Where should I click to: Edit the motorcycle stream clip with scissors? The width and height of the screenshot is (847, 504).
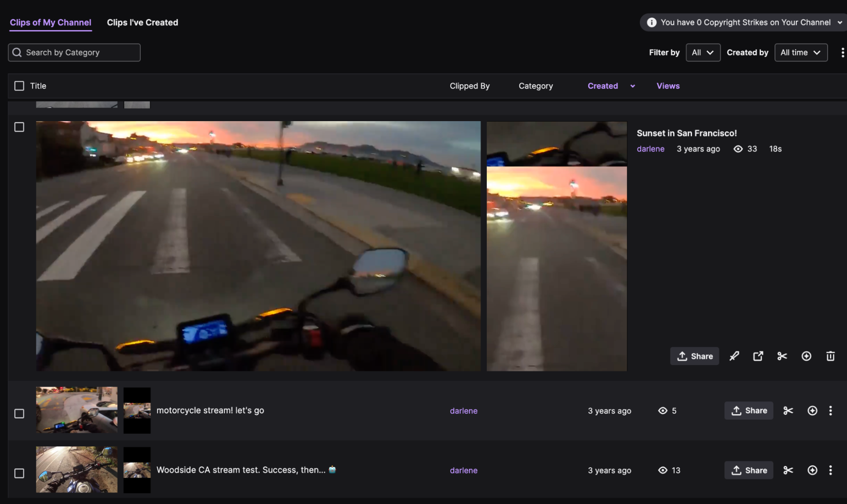[788, 410]
